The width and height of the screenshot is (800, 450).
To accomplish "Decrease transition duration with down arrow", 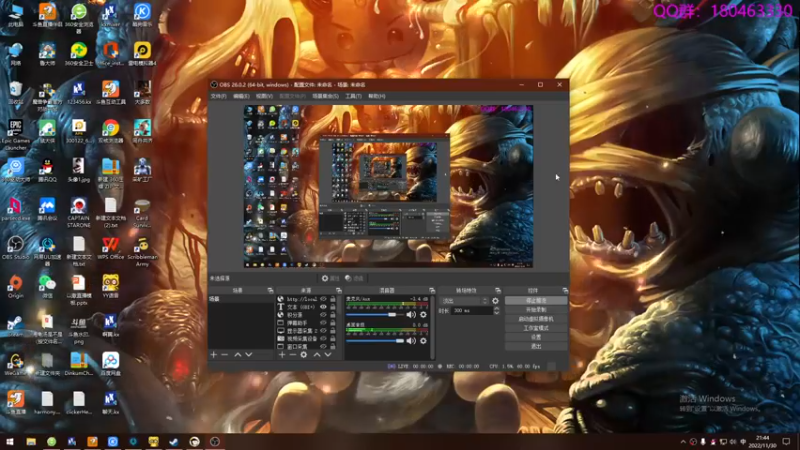I will tap(496, 313).
